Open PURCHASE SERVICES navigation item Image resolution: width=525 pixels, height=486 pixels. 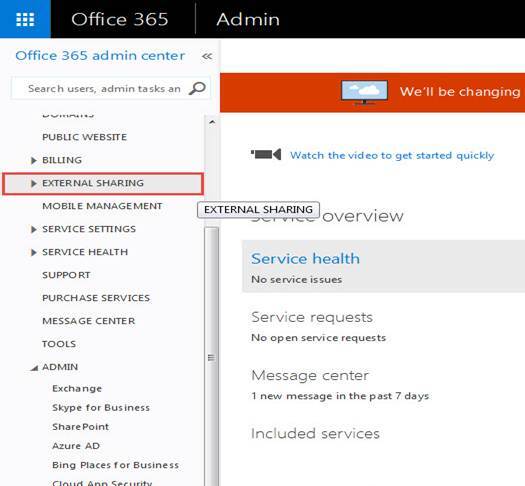pyautogui.click(x=96, y=298)
